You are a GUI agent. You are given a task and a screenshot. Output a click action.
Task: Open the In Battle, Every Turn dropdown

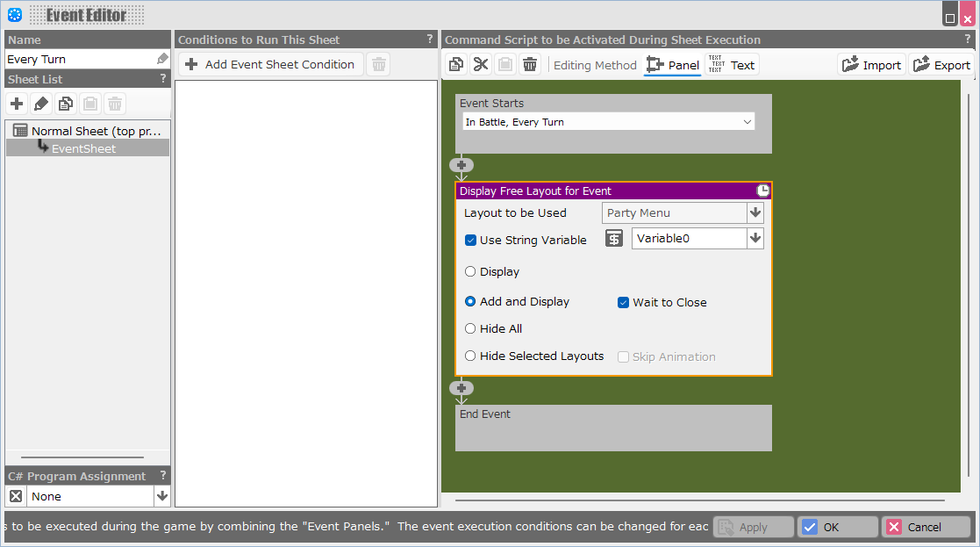coord(608,122)
